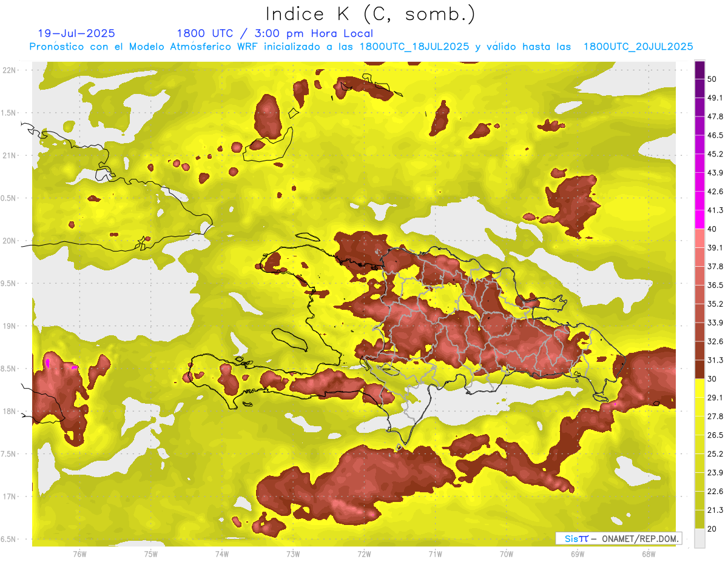Viewport: 728px width, 562px height.
Task: Click the time text '1800 UTC / 3:00 pm Hora Local'
Action: (275, 33)
